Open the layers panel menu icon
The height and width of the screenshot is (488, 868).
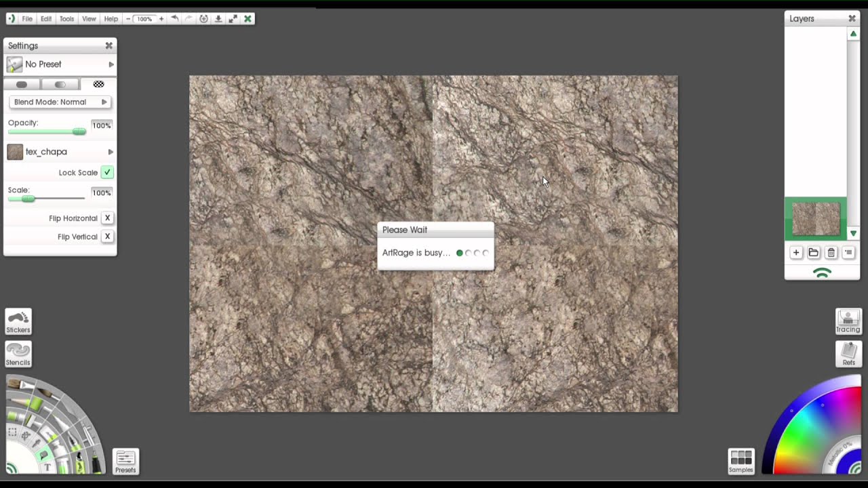pos(848,252)
